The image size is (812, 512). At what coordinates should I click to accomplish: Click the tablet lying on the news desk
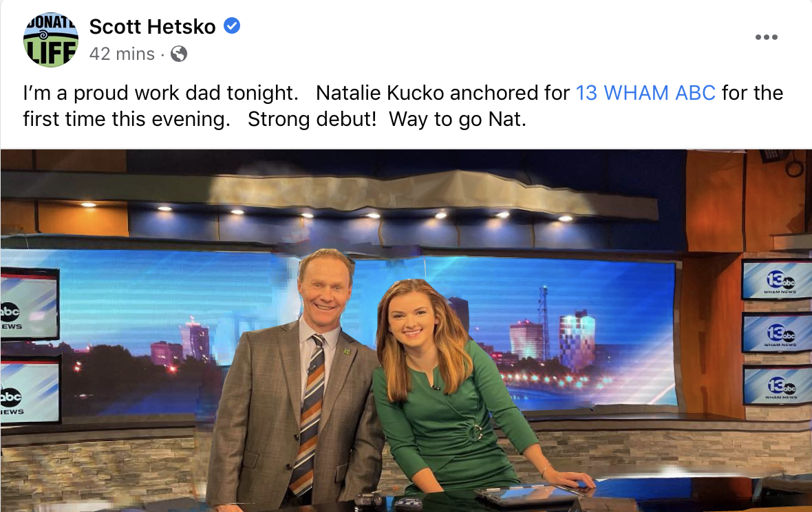(x=530, y=493)
